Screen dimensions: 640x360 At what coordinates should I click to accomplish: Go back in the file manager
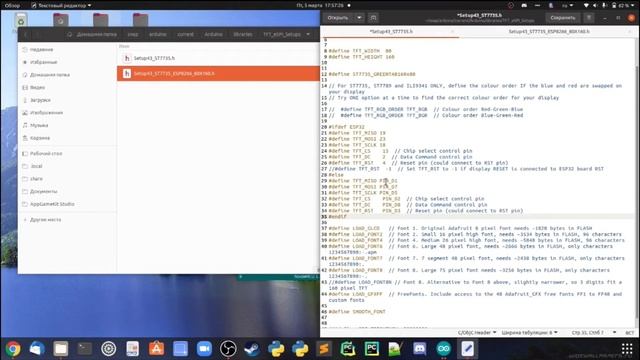coord(25,34)
